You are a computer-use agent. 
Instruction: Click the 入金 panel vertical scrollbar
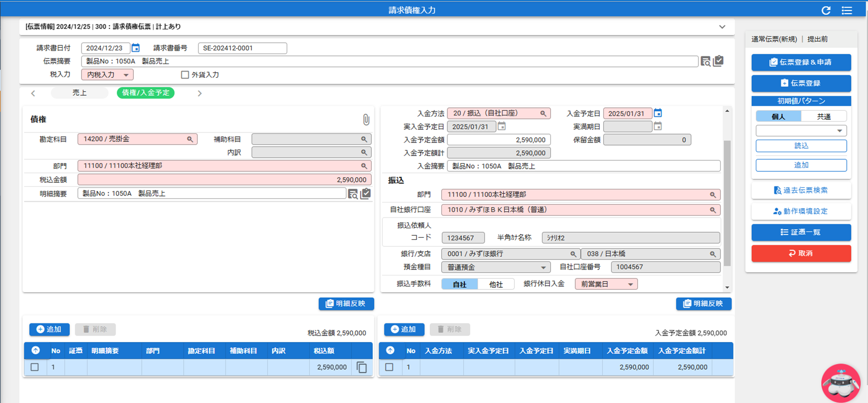[727, 203]
